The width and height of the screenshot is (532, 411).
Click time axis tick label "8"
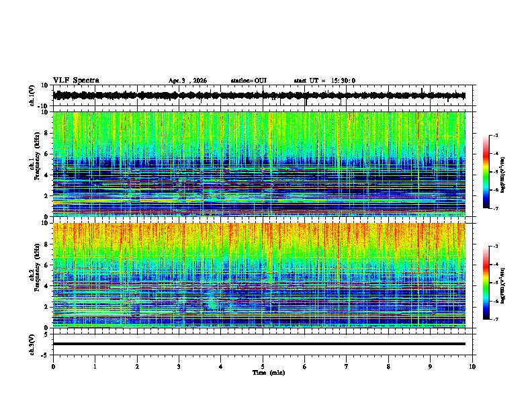click(x=388, y=367)
